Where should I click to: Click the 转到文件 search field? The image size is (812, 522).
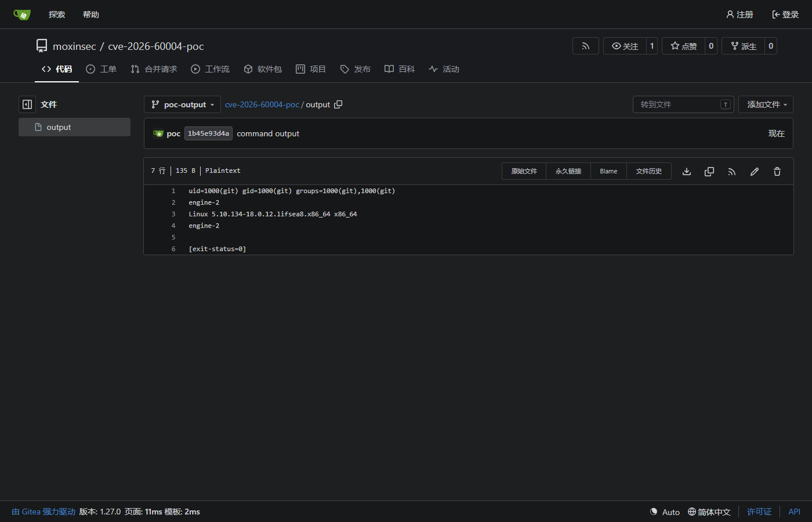(x=683, y=104)
